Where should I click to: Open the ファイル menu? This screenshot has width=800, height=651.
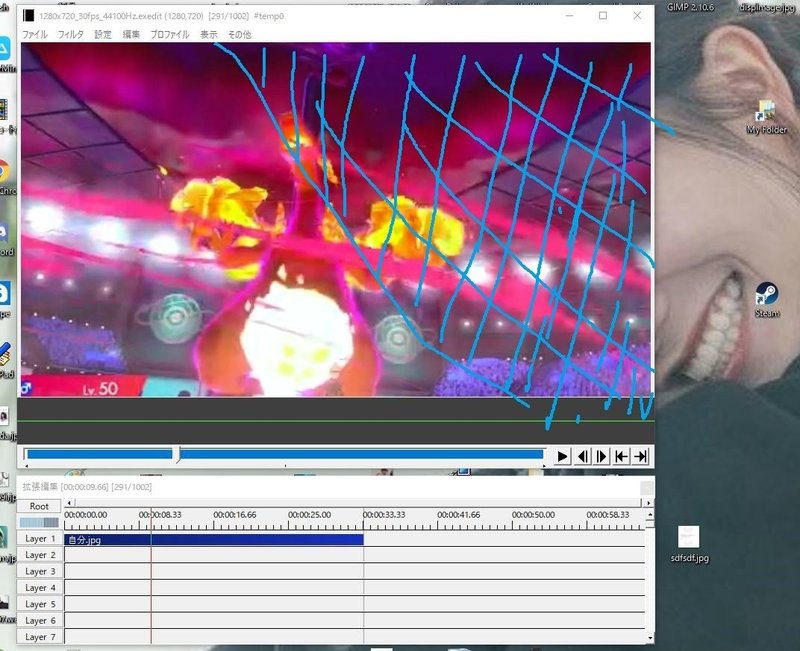click(34, 35)
